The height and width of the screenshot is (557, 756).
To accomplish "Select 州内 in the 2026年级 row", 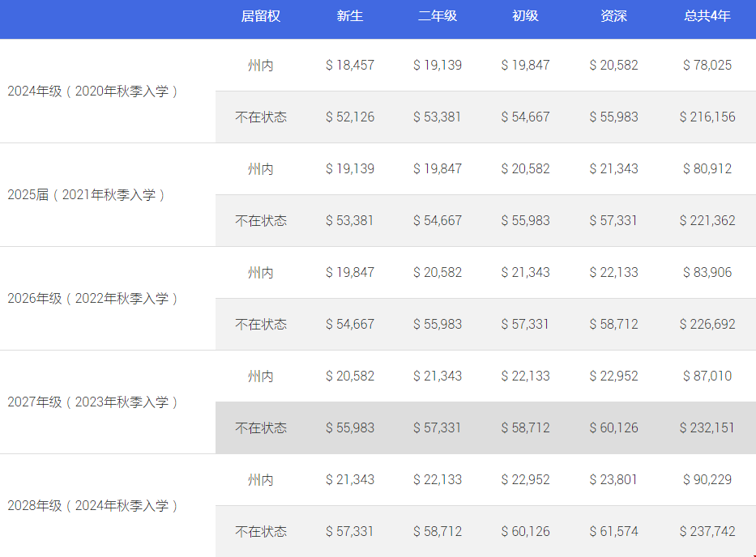I will tap(261, 273).
